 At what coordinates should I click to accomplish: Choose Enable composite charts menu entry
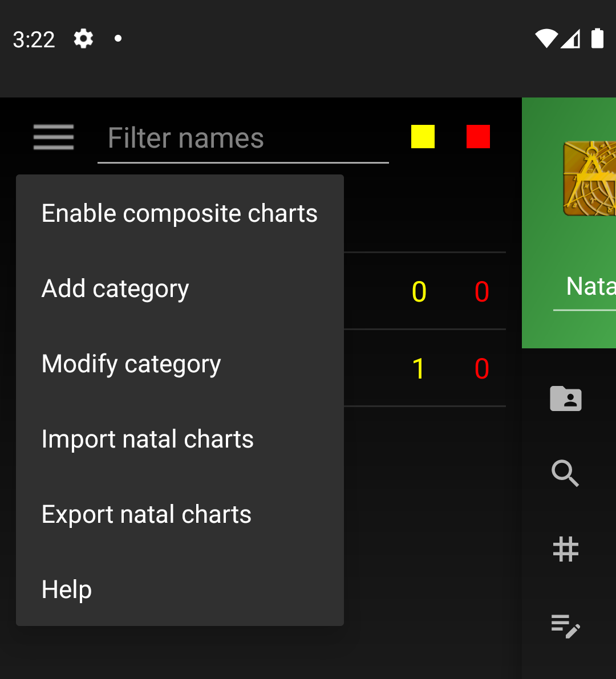point(180,213)
